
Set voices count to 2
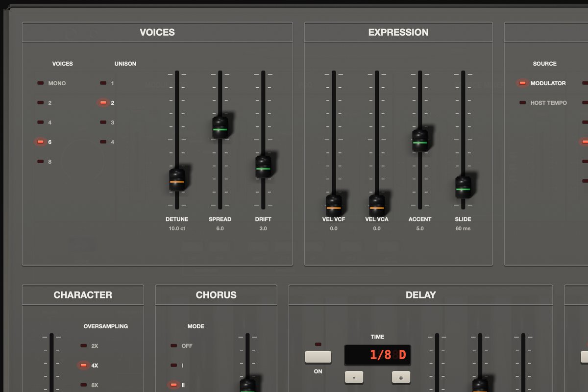[x=45, y=103]
